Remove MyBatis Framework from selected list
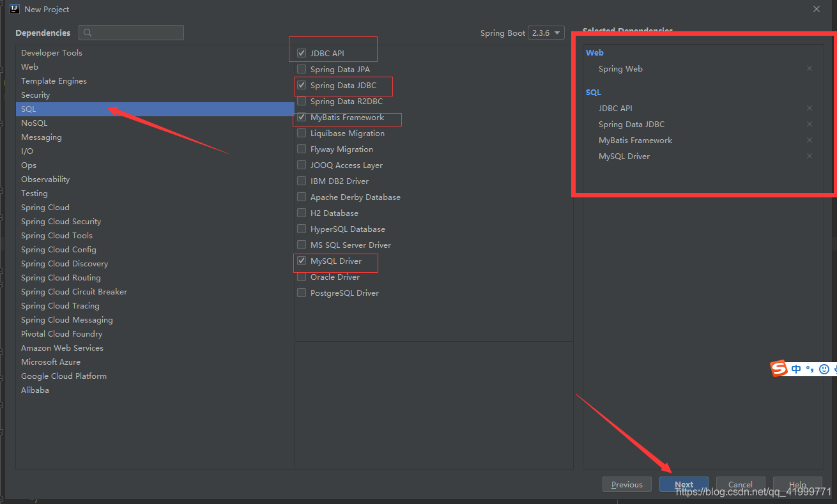The width and height of the screenshot is (837, 504). click(x=810, y=140)
